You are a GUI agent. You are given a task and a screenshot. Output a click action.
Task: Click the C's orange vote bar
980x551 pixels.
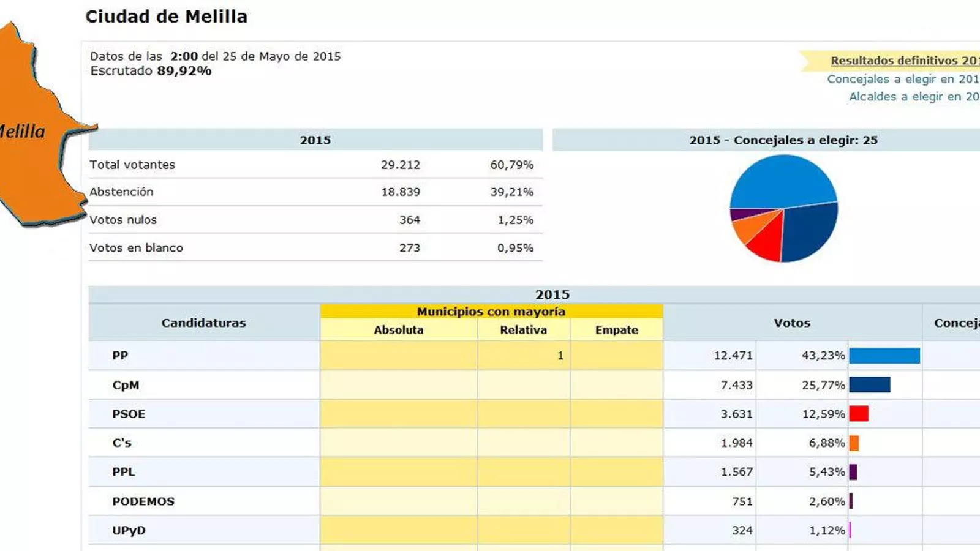point(854,443)
